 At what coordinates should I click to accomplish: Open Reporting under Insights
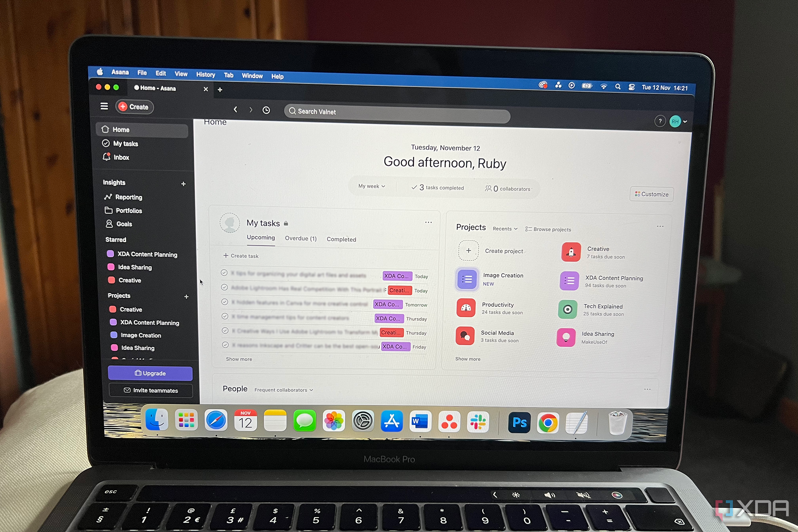(130, 196)
